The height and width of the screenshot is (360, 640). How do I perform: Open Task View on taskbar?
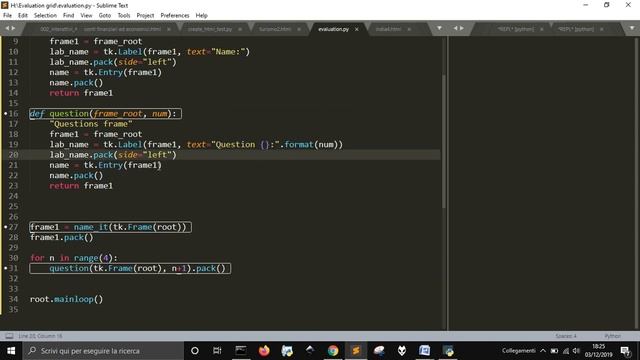(x=217, y=351)
